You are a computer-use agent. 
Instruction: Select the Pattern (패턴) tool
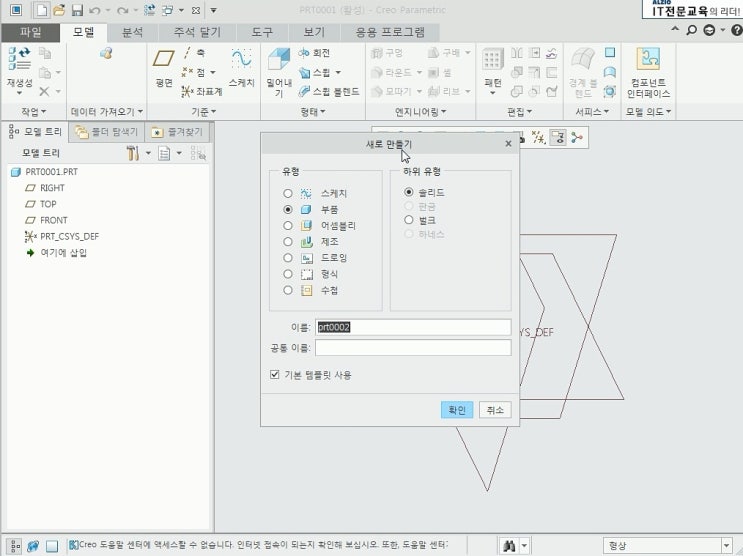pos(493,66)
